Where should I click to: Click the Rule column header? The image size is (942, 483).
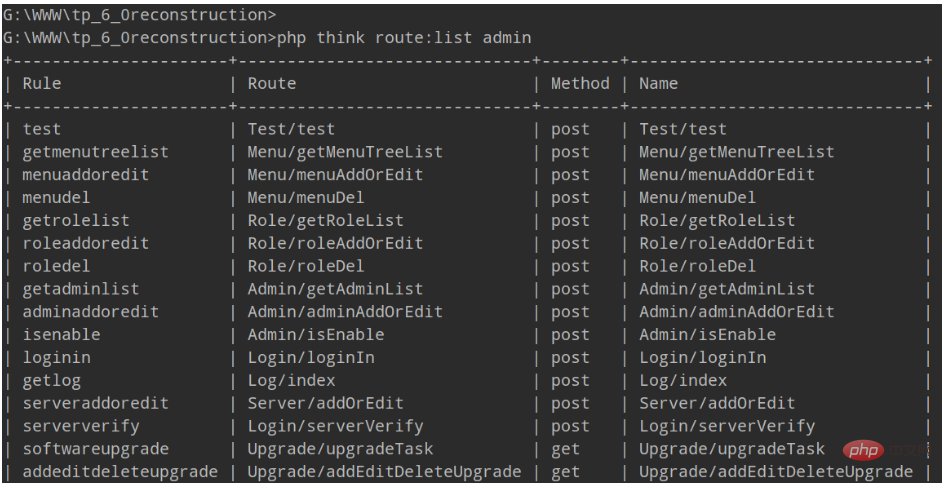point(42,84)
